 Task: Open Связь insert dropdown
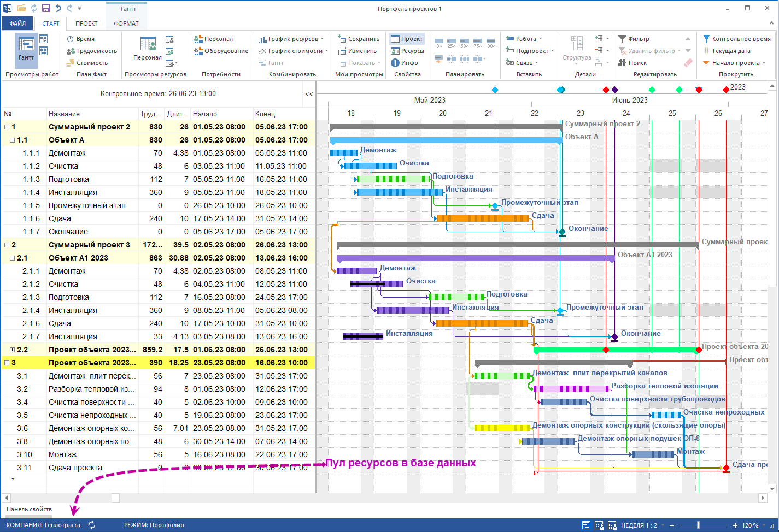click(522, 63)
